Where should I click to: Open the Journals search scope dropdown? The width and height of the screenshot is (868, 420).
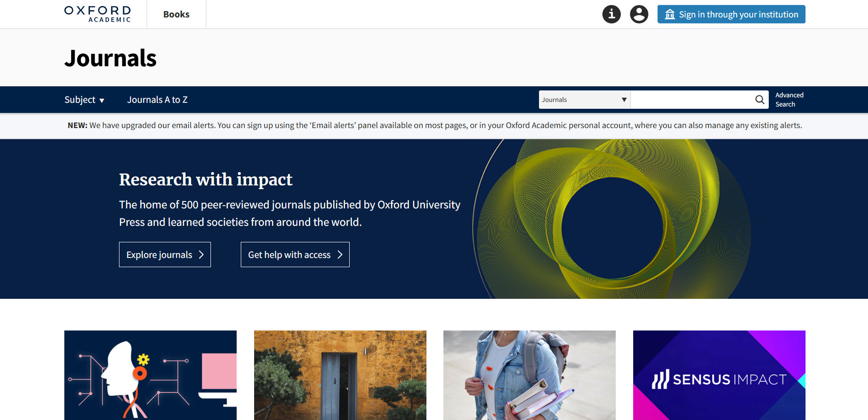(584, 100)
